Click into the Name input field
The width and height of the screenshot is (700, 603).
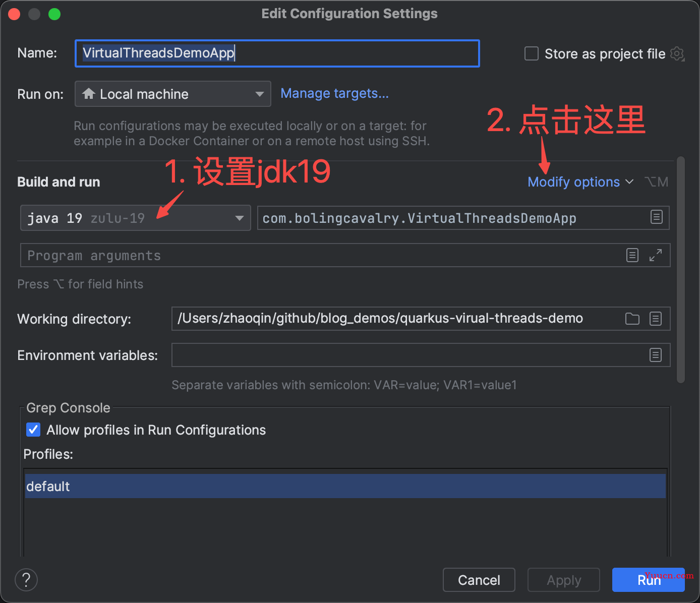(x=277, y=53)
